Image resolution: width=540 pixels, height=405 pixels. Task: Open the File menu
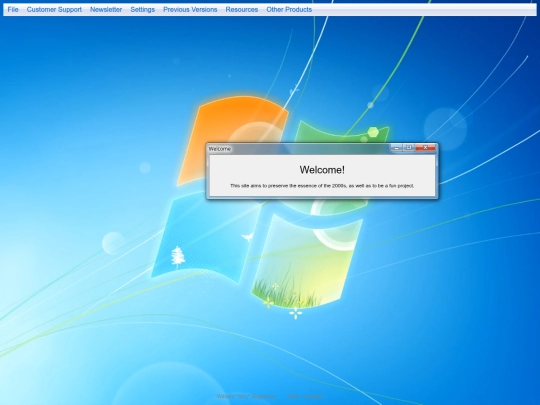click(13, 10)
